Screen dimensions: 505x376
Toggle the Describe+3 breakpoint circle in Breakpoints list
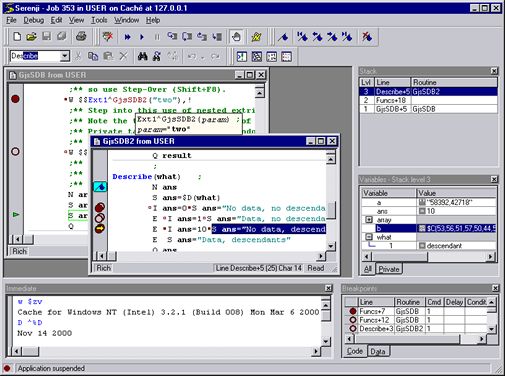click(353, 328)
